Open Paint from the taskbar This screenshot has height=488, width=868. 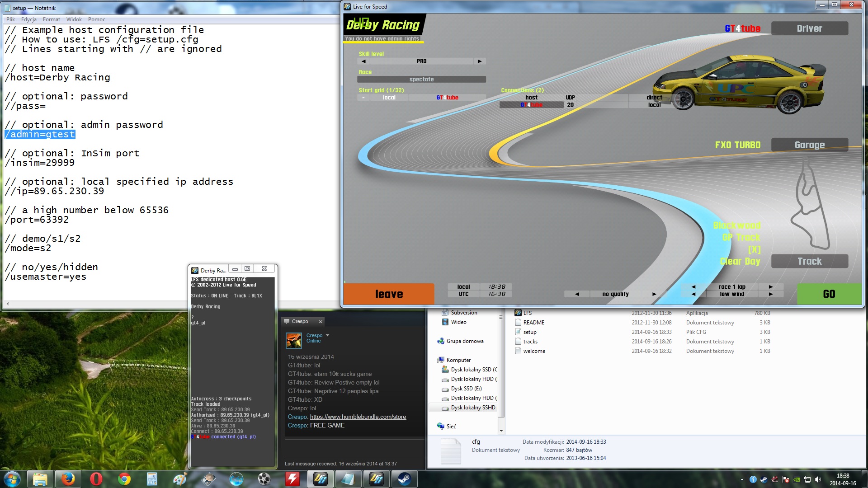[x=180, y=479]
